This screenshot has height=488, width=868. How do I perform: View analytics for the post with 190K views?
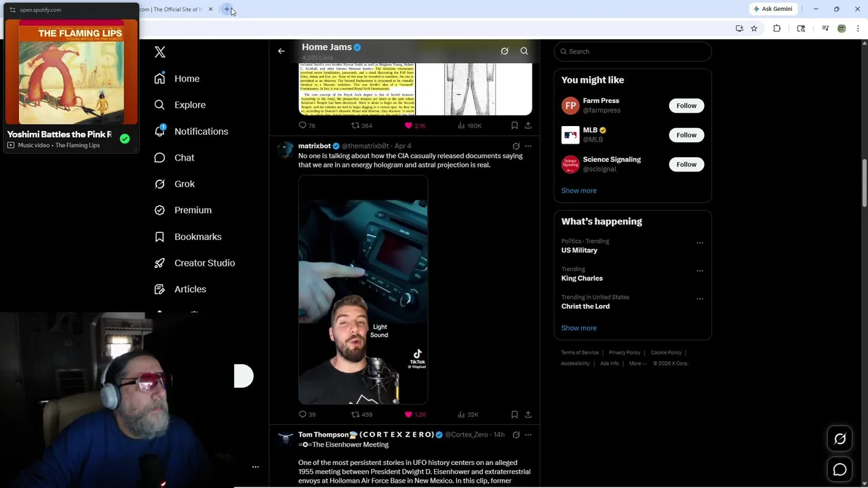click(469, 125)
